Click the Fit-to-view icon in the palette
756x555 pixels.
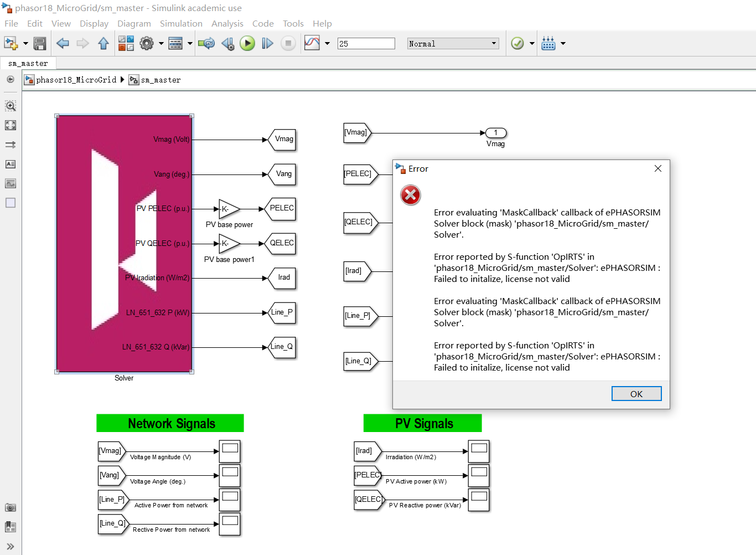coord(10,125)
